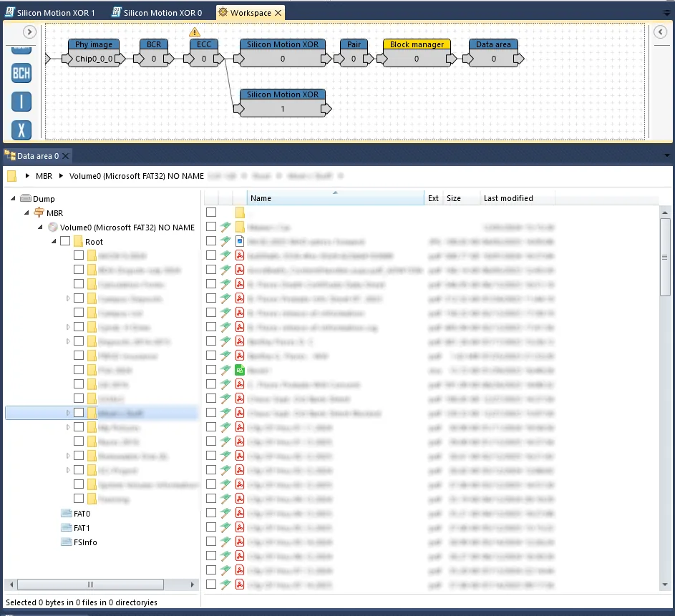The height and width of the screenshot is (616, 675).
Task: Click the folder icon in the breadcrumb bar
Action: pyautogui.click(x=11, y=176)
